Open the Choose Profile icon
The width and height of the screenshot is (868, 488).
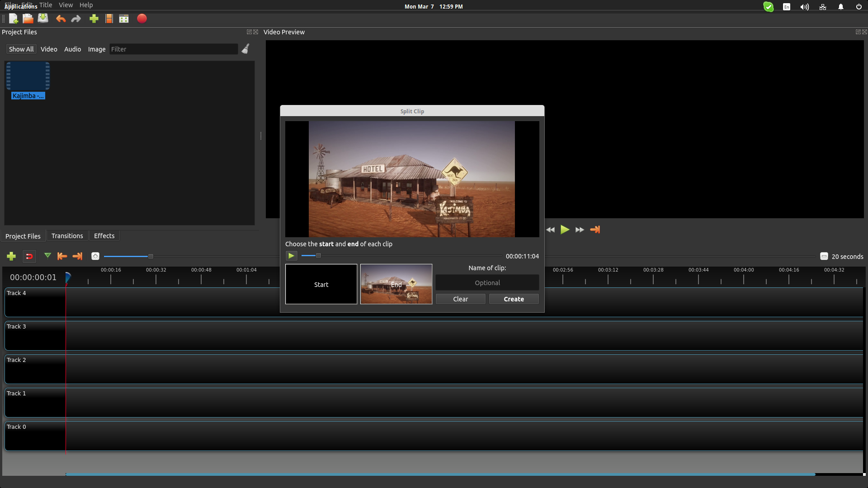(109, 19)
